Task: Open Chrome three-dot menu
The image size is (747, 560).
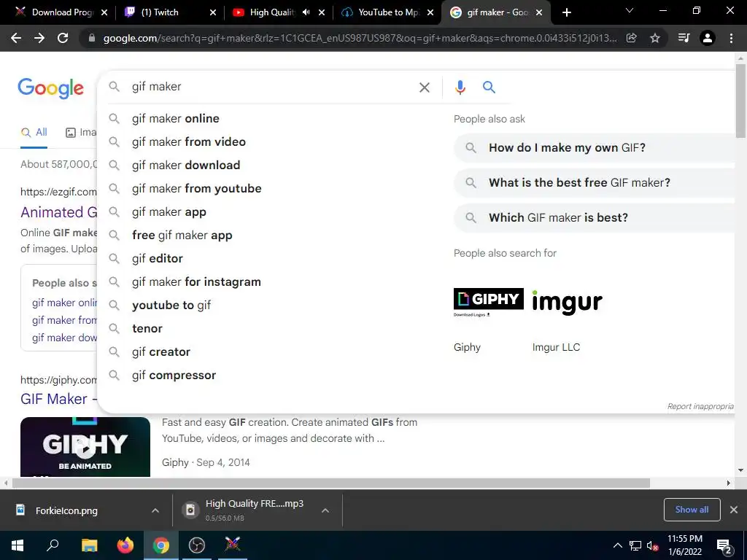Action: [731, 38]
